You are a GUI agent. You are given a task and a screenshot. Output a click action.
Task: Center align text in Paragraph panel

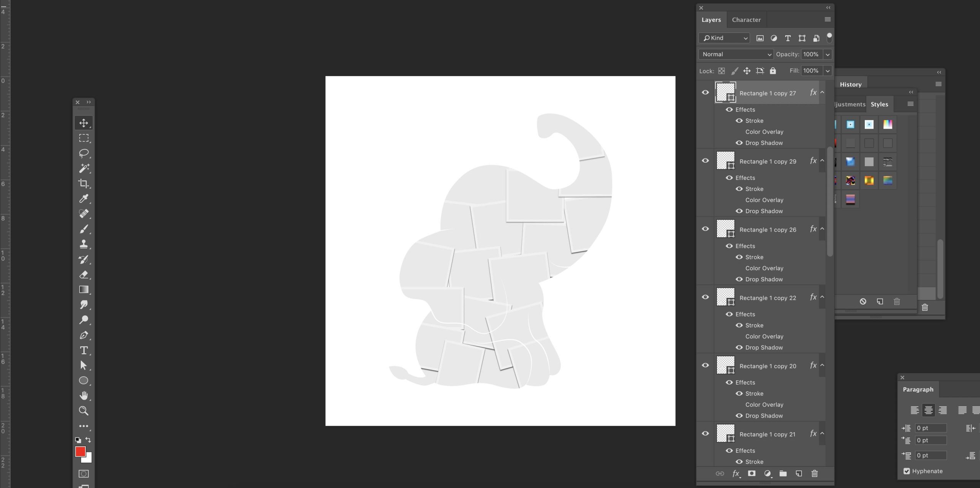pyautogui.click(x=928, y=410)
